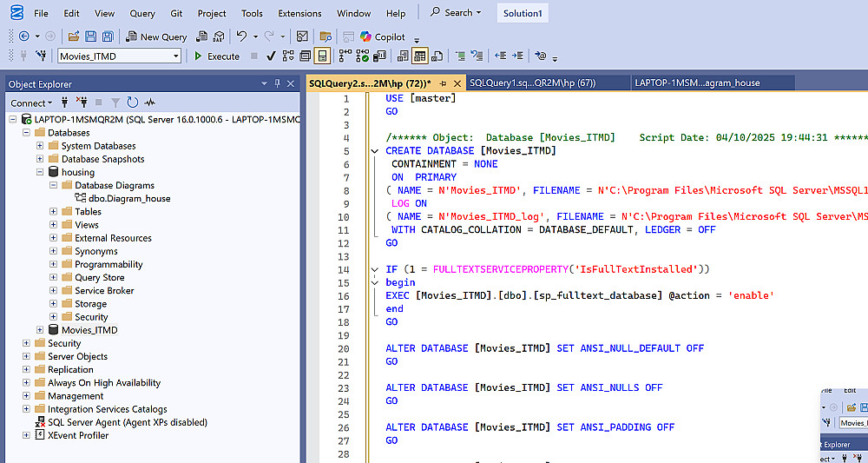
Task: Collapse the CREATE DATABASE code block
Action: 375,151
